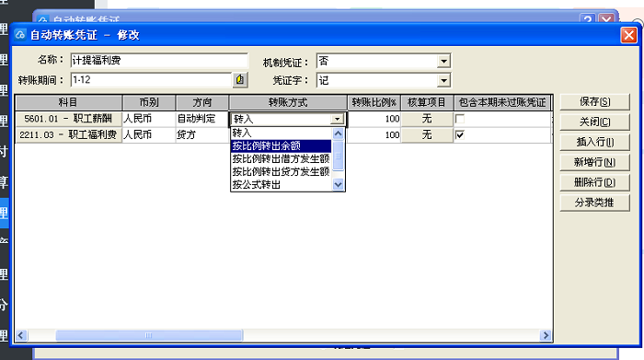This screenshot has width=644, height=360.
Task: Collapse the 转账方式 combo box arrow
Action: pos(338,119)
